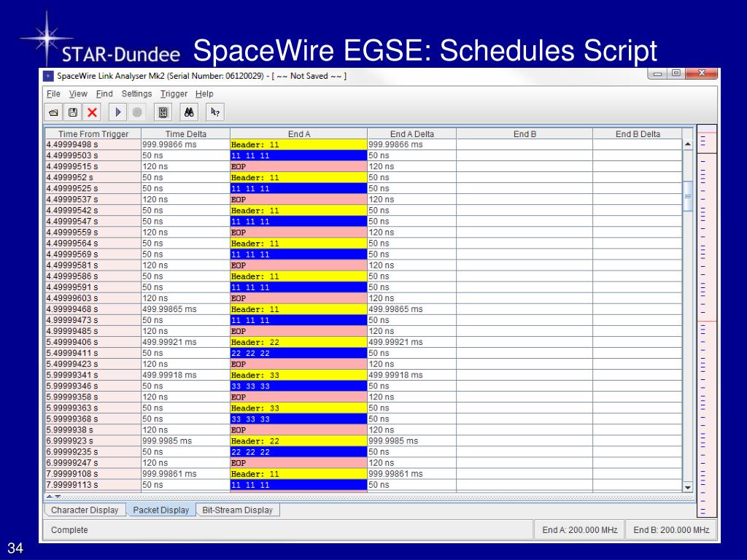Open trigger configuration calculator-like icon
Image resolution: width=747 pixels, height=560 pixels.
click(x=163, y=112)
